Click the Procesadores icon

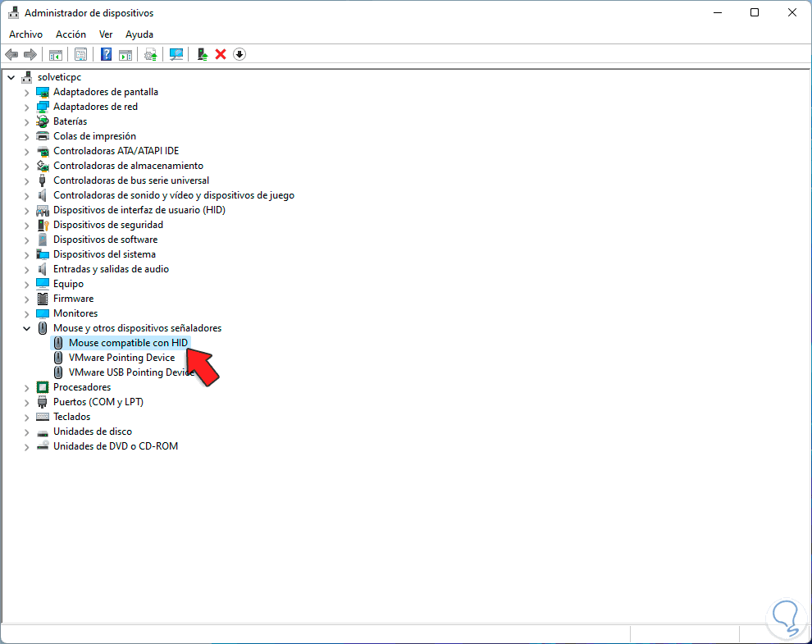[43, 387]
